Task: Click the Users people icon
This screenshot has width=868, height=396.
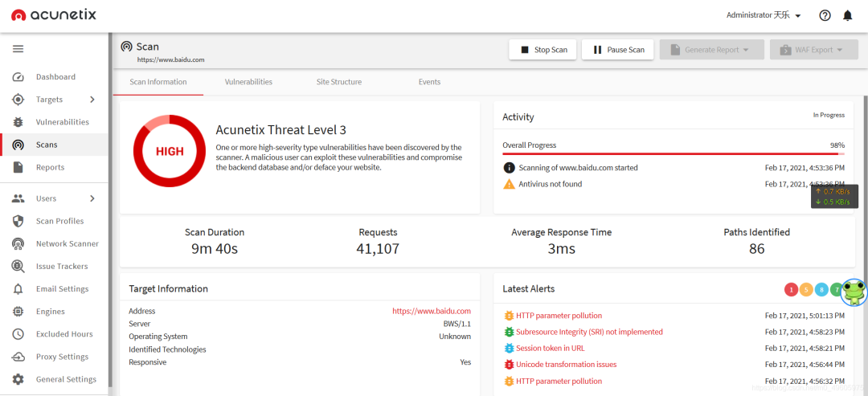Action: point(18,198)
